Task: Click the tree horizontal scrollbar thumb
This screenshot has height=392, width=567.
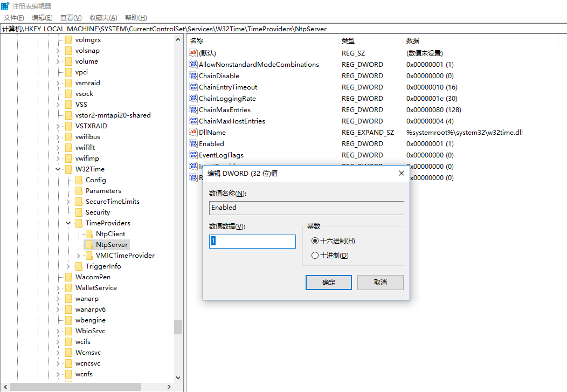Action: click(75, 387)
